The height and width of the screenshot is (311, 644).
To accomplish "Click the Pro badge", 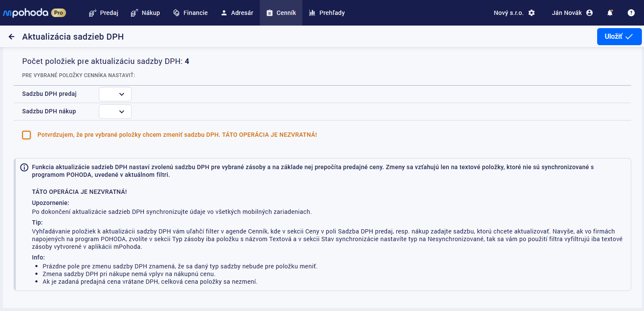I will 58,13.
